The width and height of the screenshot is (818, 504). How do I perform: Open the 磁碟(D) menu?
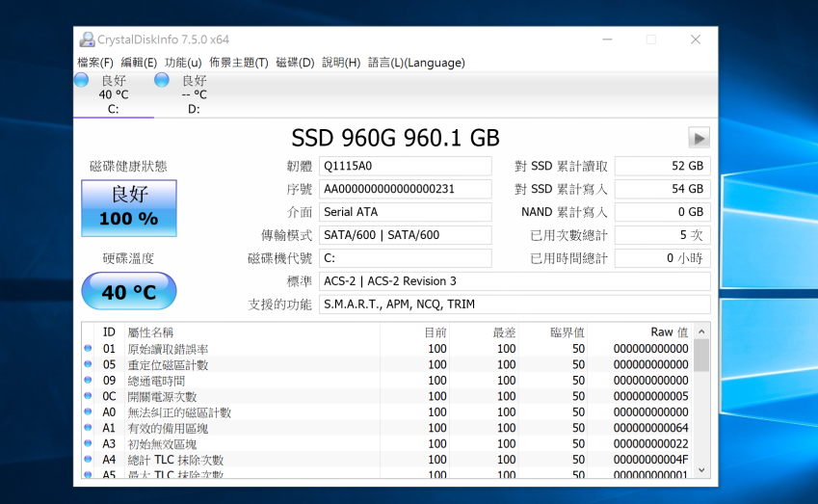(x=295, y=63)
